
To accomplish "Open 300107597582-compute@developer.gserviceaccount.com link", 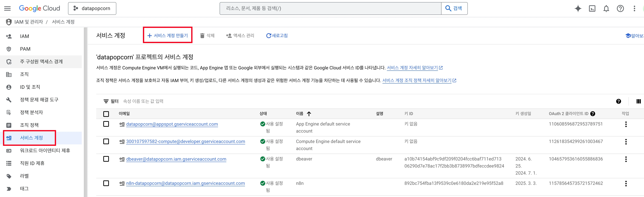I will [186, 141].
